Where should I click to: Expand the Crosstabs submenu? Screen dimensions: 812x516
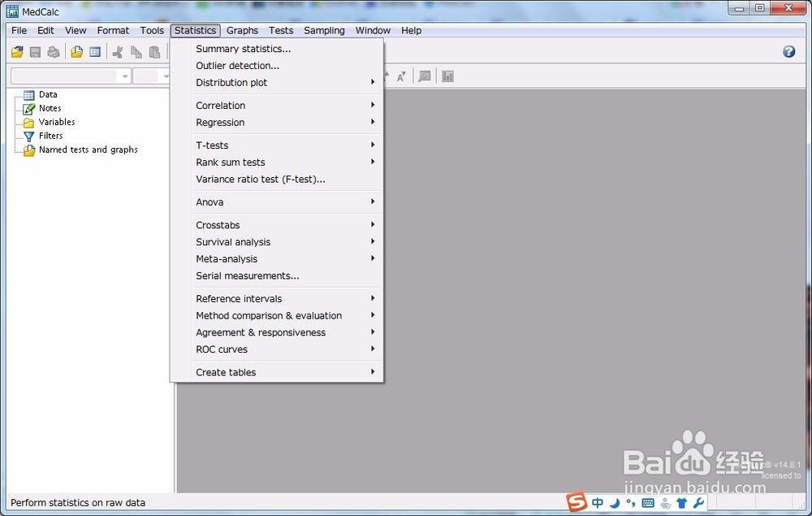285,225
